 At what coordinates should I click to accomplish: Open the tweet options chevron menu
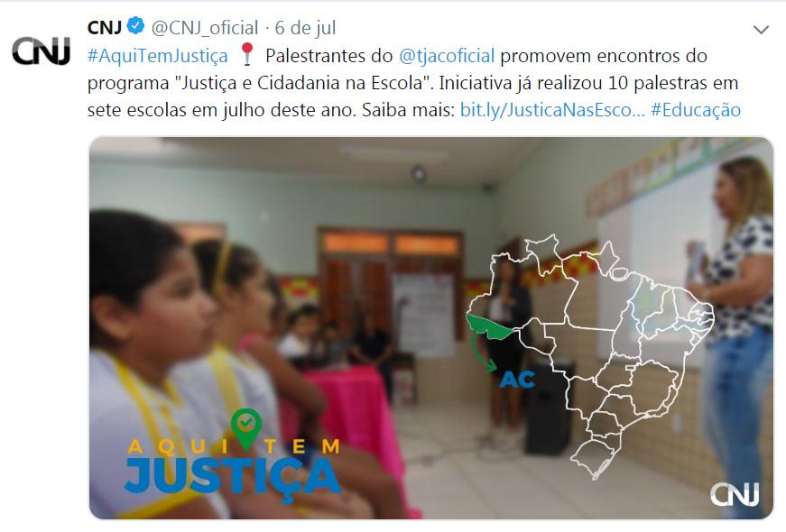(761, 30)
